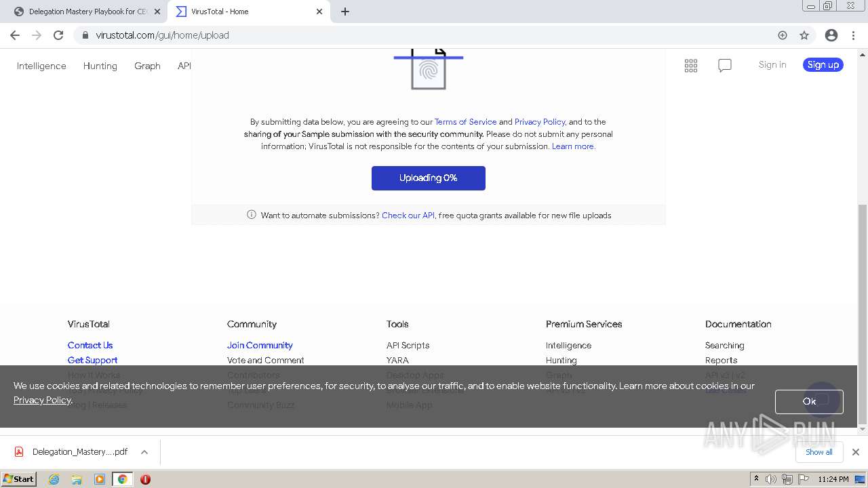Open the Intelligence menu item
The height and width of the screenshot is (488, 868).
pos(41,66)
